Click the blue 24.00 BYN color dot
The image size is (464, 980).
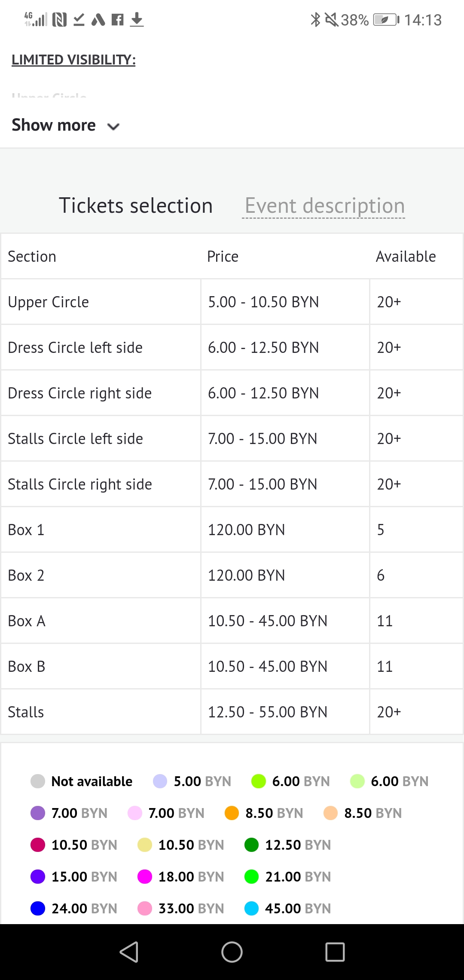(38, 908)
